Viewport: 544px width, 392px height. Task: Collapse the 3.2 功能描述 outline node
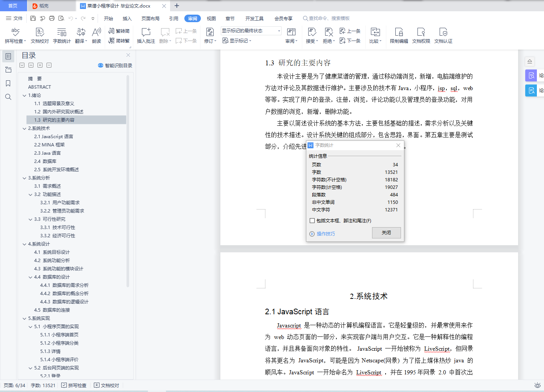30,194
